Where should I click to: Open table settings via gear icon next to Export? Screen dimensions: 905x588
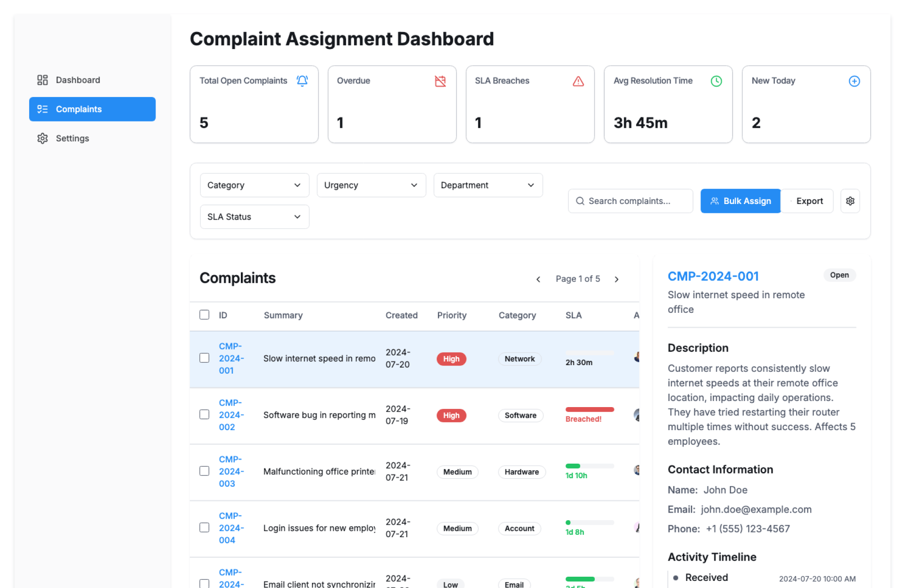[x=850, y=201]
